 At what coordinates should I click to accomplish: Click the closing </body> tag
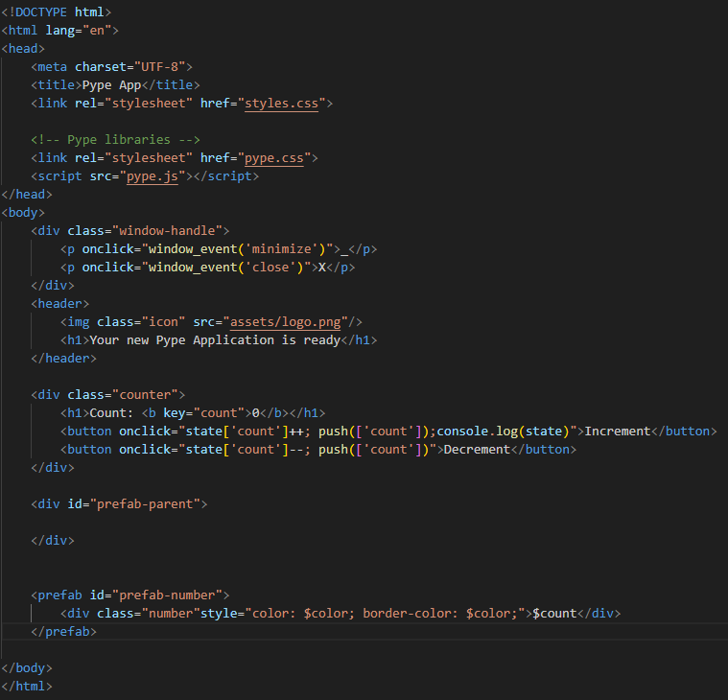pyautogui.click(x=27, y=668)
